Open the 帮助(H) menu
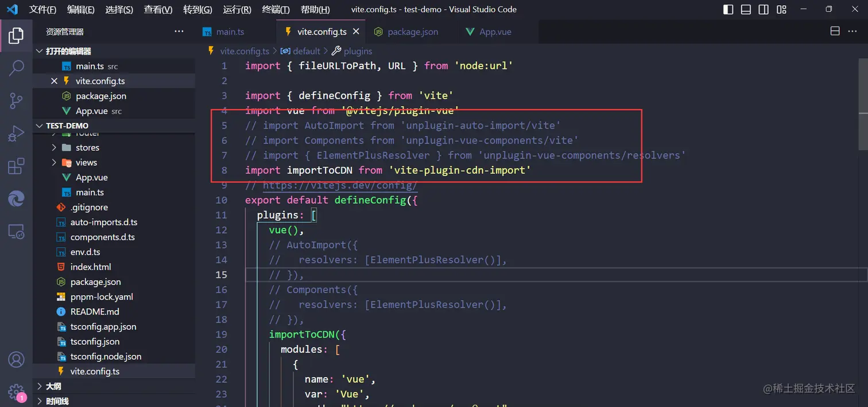Screen dimensions: 868x407 (315, 9)
